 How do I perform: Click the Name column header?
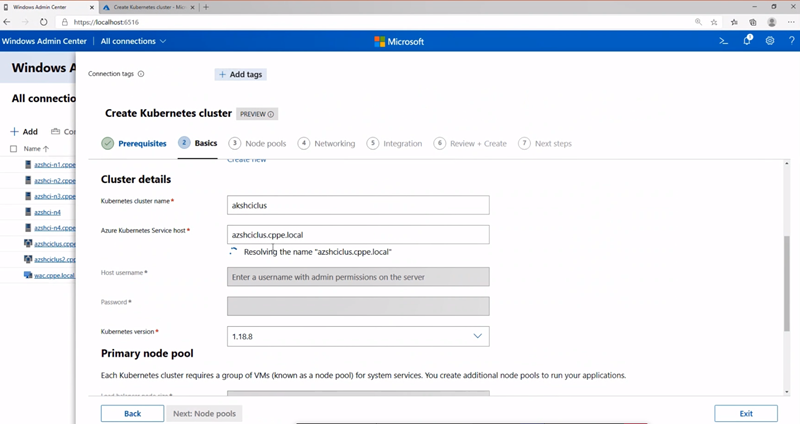32,148
